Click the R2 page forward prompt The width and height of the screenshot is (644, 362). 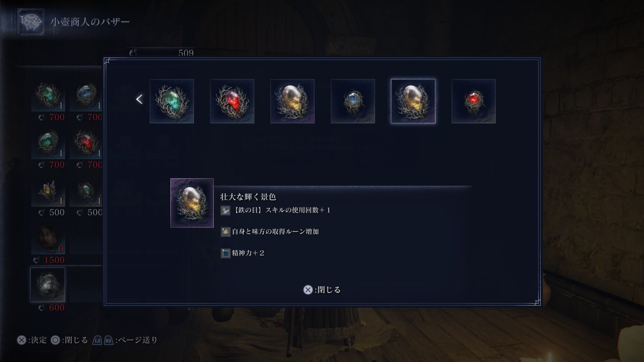tap(109, 340)
